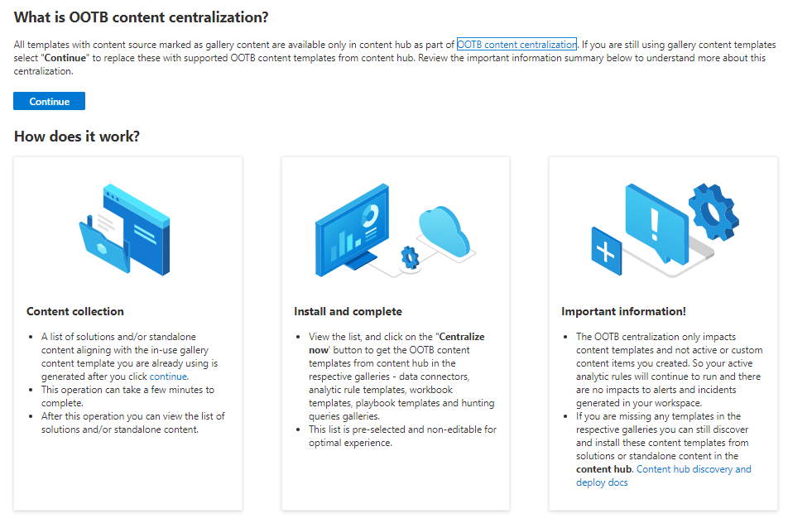Click the blue Continue button
This screenshot has height=523, width=812.
tap(49, 101)
